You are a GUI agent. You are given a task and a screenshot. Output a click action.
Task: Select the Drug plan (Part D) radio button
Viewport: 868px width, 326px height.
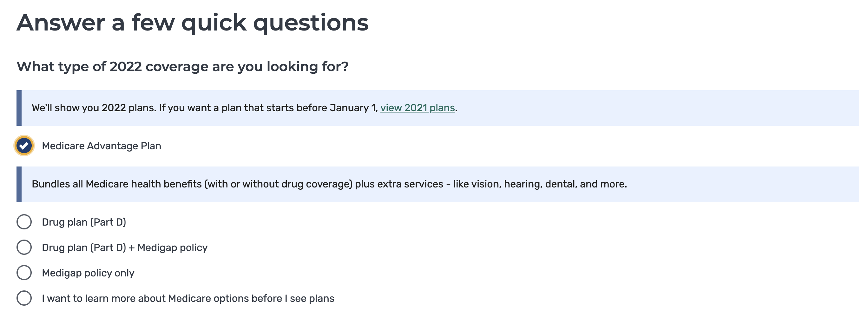(x=24, y=222)
